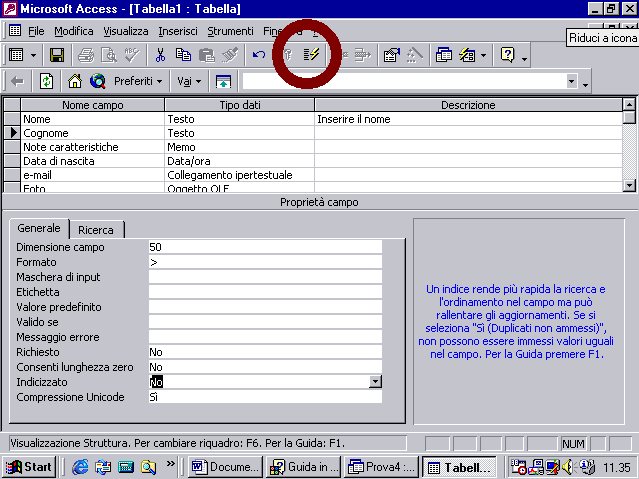The width and height of the screenshot is (639, 479).
Task: Click the volume speaker tray icon
Action: [x=567, y=467]
